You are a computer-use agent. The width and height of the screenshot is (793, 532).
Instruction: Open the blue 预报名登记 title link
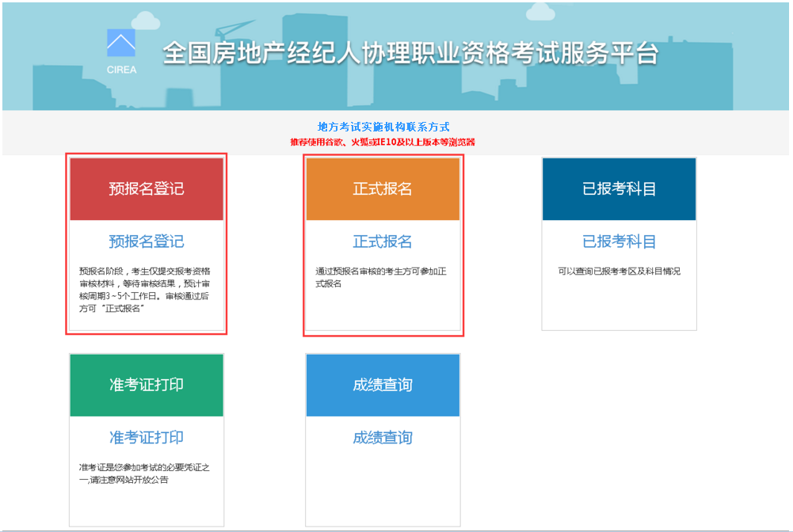(x=147, y=242)
